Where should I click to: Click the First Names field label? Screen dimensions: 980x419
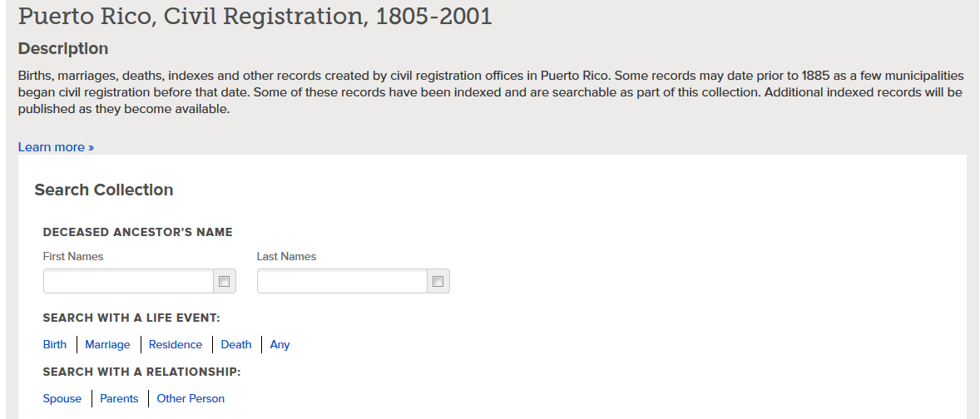[73, 256]
